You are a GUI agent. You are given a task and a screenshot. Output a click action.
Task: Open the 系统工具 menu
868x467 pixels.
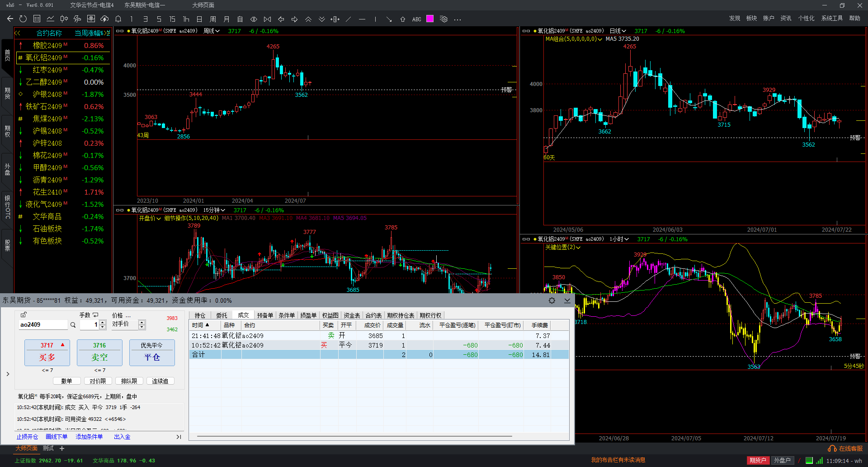pyautogui.click(x=832, y=18)
